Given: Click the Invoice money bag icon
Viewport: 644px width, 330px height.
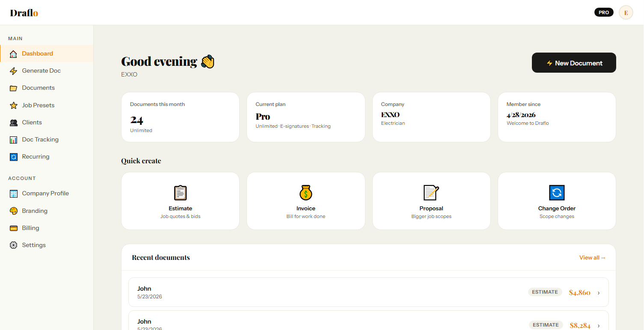Looking at the screenshot, I should click(306, 193).
